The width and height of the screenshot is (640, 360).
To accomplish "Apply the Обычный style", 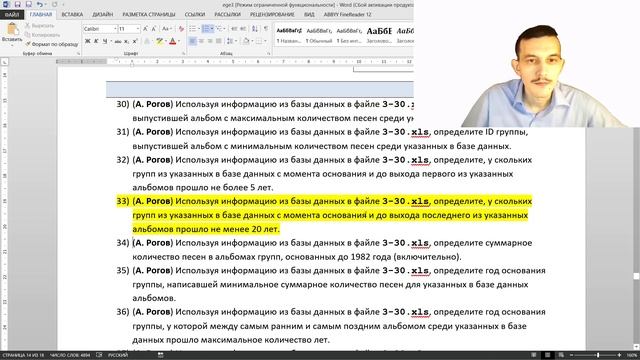I will click(x=319, y=36).
